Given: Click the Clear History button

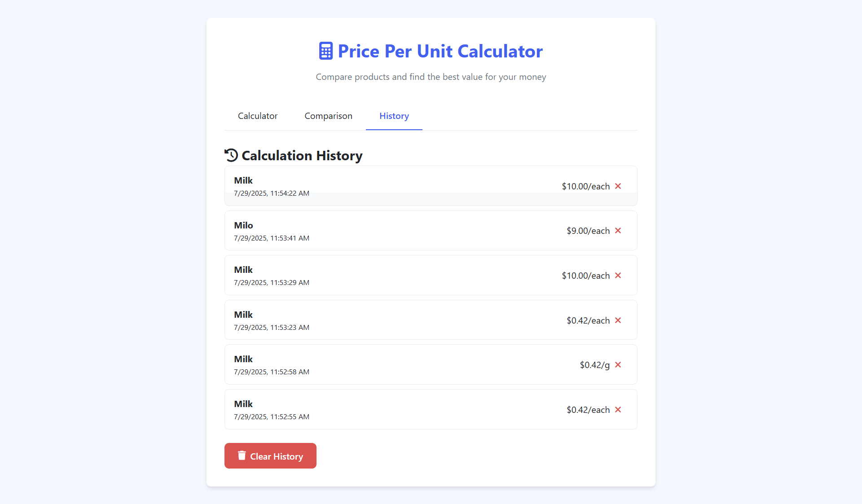Looking at the screenshot, I should click(270, 456).
